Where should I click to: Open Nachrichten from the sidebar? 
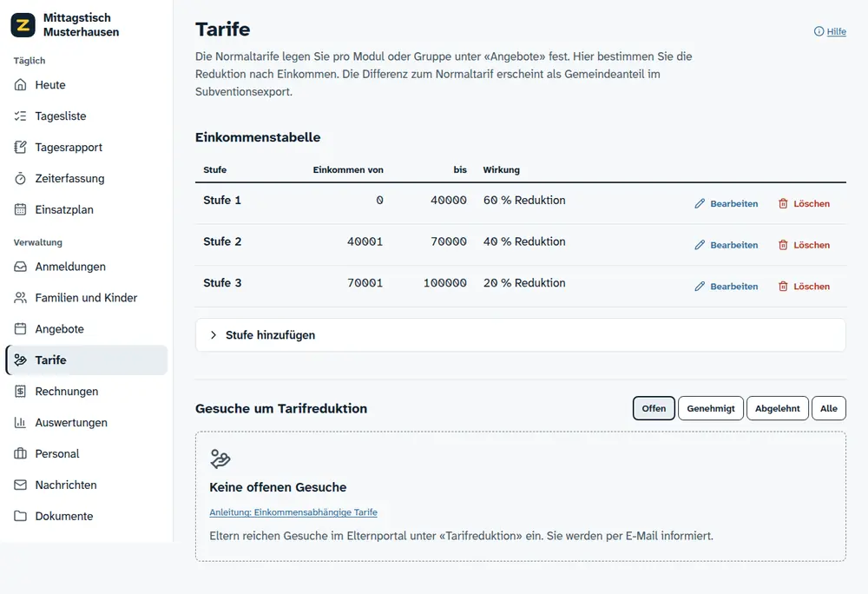[86, 485]
